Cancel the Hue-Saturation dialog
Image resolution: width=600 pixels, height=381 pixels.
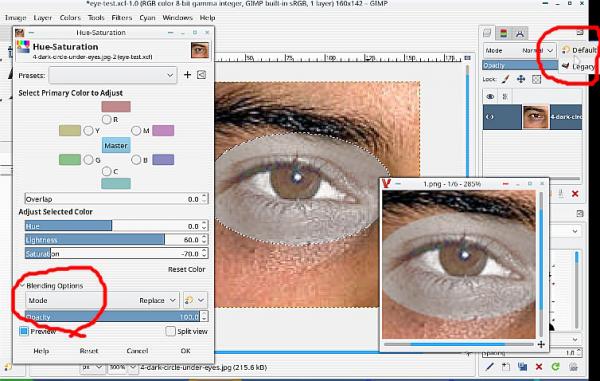137,351
